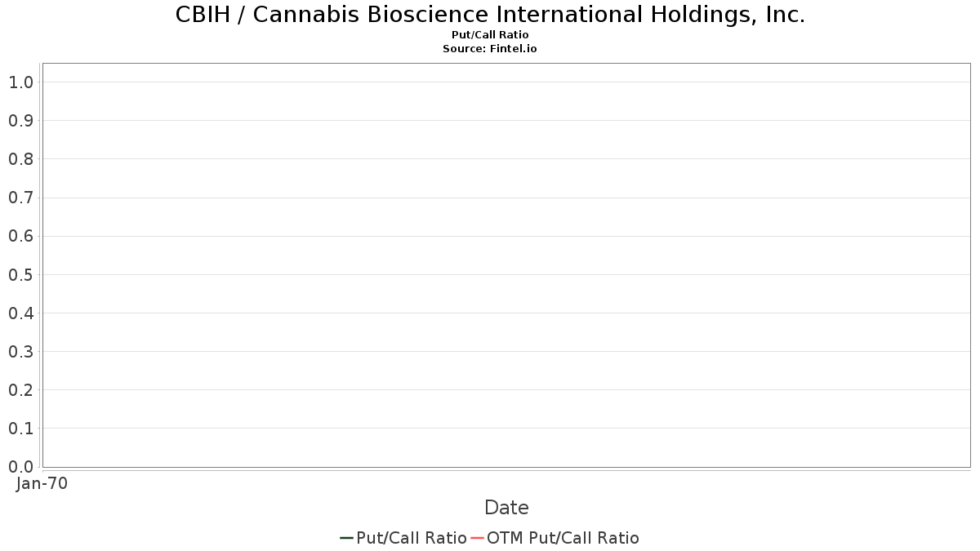
Task: Click the 0.8 y-axis label
Action: (x=21, y=158)
